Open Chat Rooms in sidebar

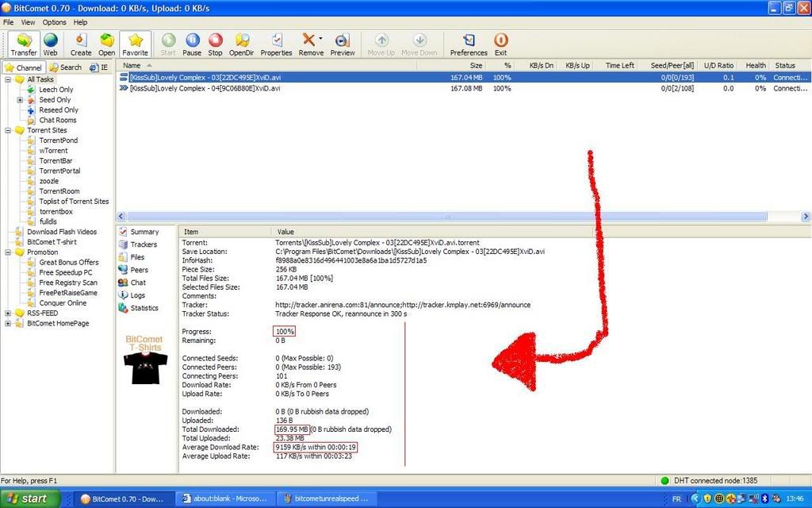[x=57, y=120]
